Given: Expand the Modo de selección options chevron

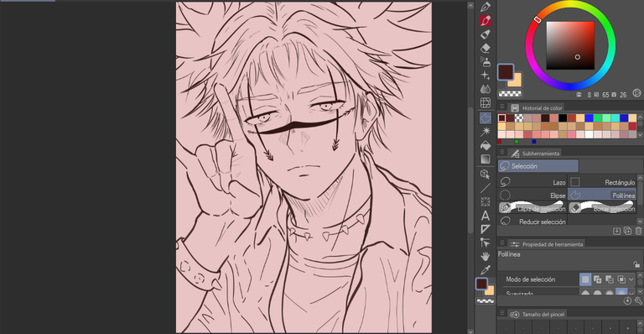Looking at the screenshot, I should 631,279.
